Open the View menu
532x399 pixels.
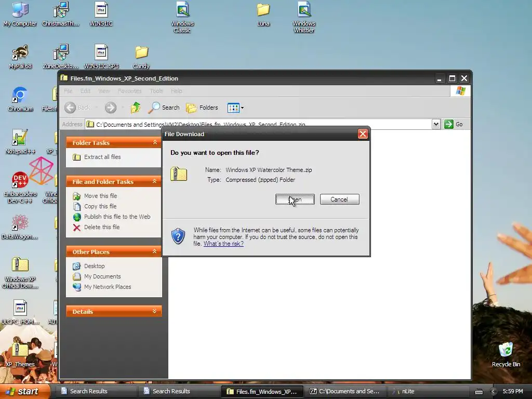104,91
